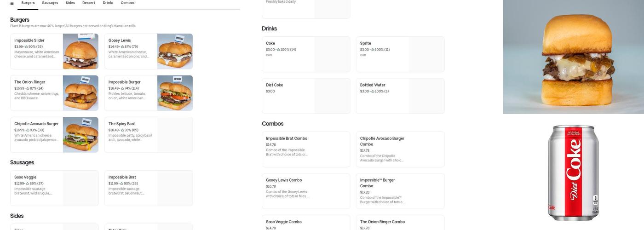This screenshot has height=230, width=644.
Task: Click the Sausages section heading
Action: [x=22, y=162]
